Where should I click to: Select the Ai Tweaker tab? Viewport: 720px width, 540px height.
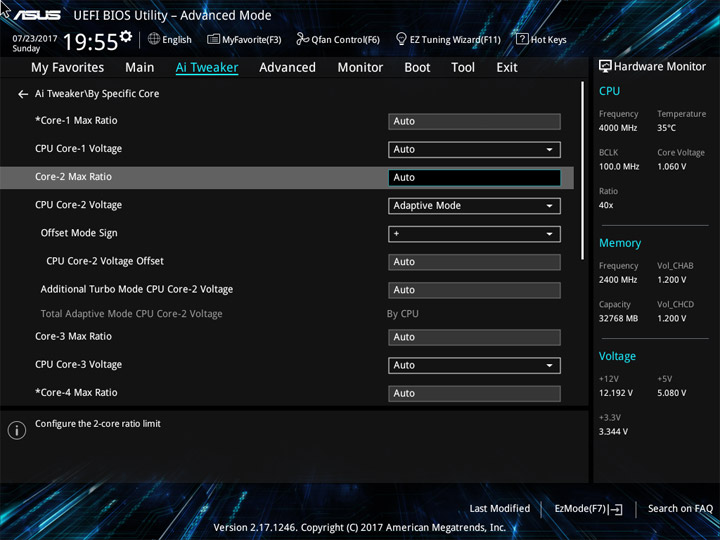tap(207, 68)
